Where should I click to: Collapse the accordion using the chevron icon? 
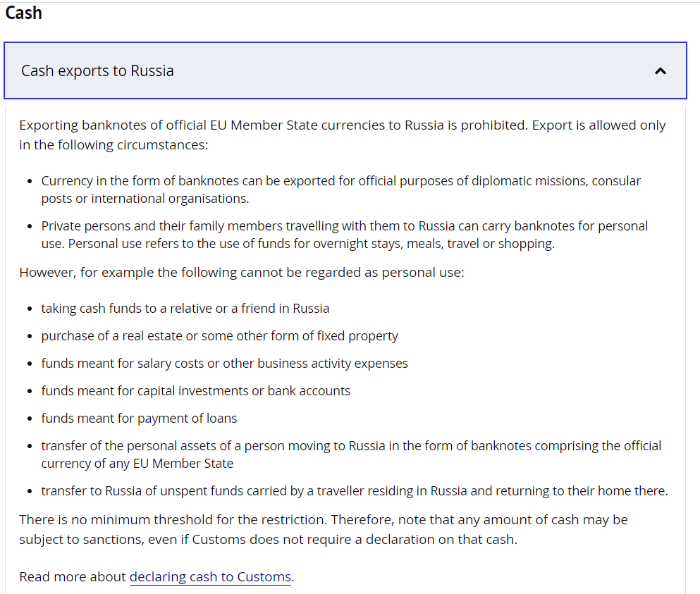click(661, 71)
